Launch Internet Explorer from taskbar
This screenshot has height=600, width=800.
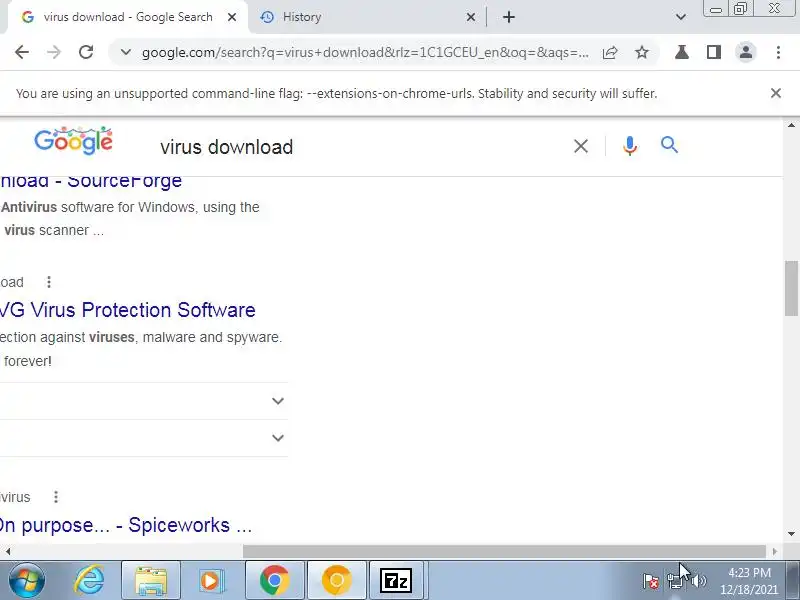(89, 580)
